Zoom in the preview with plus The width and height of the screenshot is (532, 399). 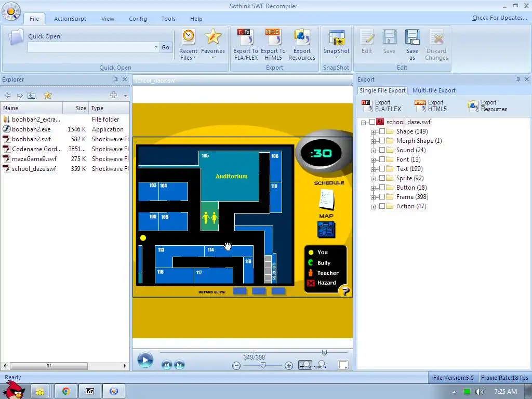point(289,366)
